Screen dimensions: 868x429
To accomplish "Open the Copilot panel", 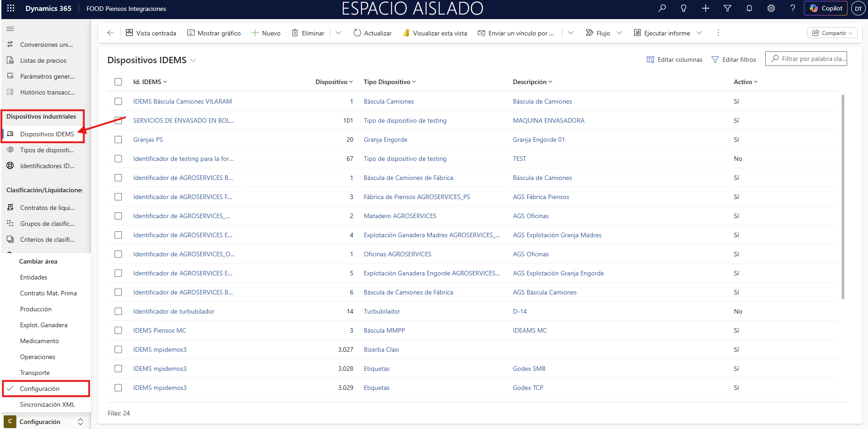I will point(826,8).
